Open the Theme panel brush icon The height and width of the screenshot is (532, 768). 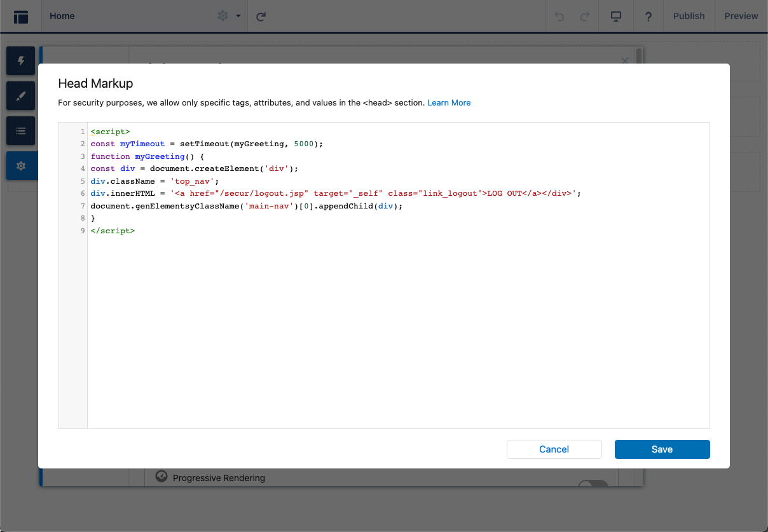21,96
